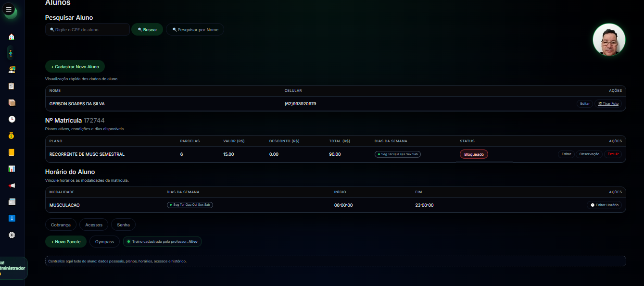Click the megaphone icon in the sidebar
644x286 pixels.
point(12,186)
